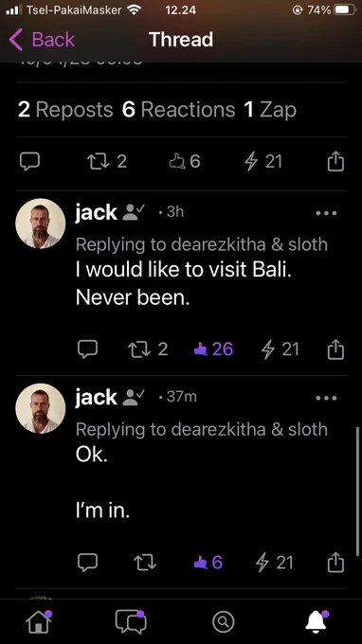Repost jack's 'Ok. I'm in.' post
362x644 pixels.
tap(145, 563)
